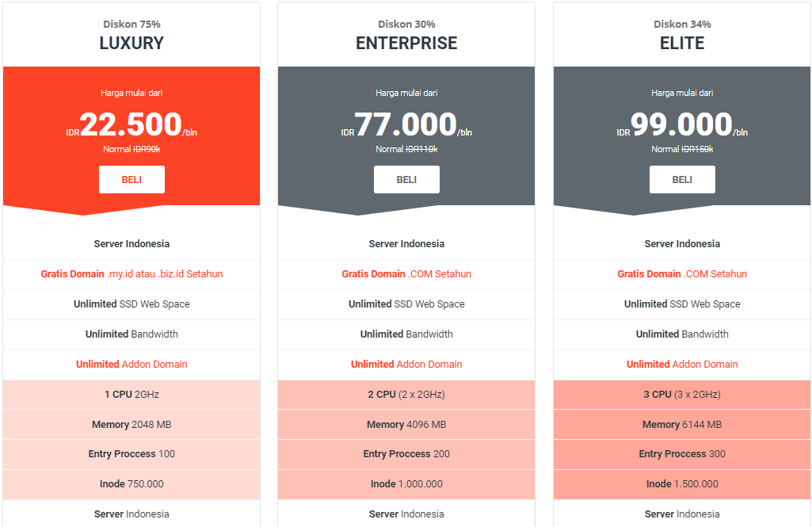Click the Entry Proccess 200 row under ENTERPRISE
The height and width of the screenshot is (527, 812).
pyautogui.click(x=406, y=454)
